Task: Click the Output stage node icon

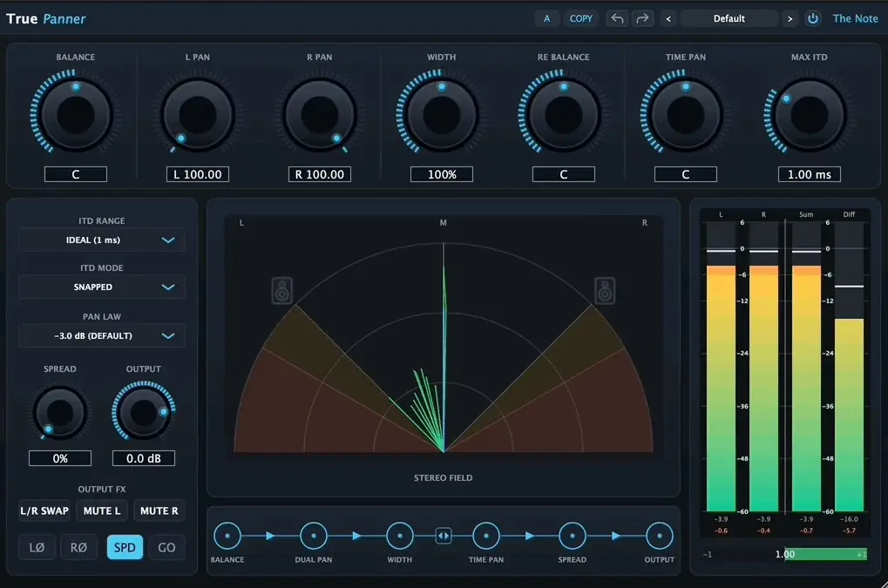Action: pos(659,536)
